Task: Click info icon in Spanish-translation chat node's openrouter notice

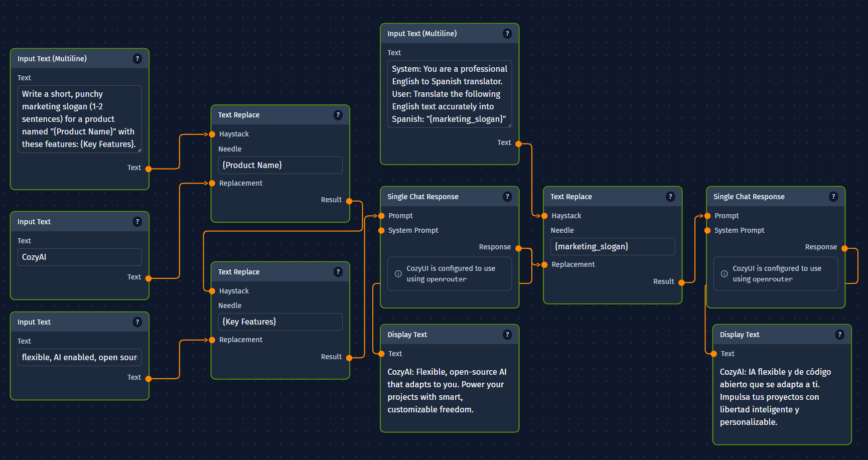Action: 725,274
